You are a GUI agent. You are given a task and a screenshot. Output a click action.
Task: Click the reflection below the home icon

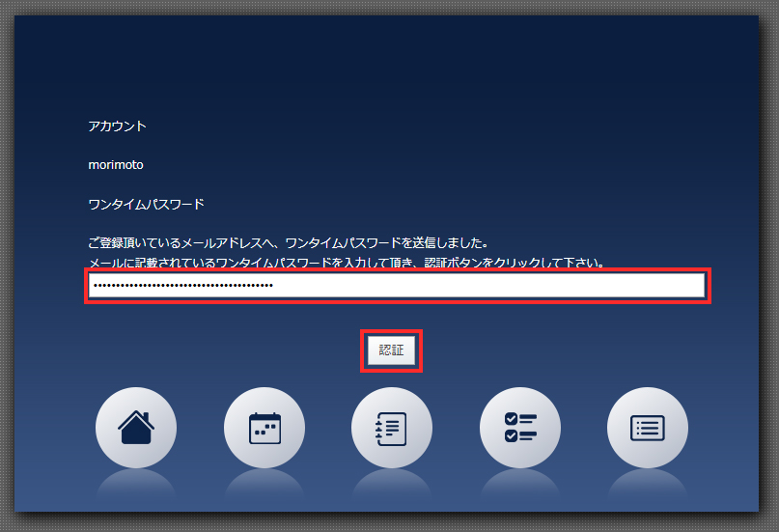tap(136, 485)
